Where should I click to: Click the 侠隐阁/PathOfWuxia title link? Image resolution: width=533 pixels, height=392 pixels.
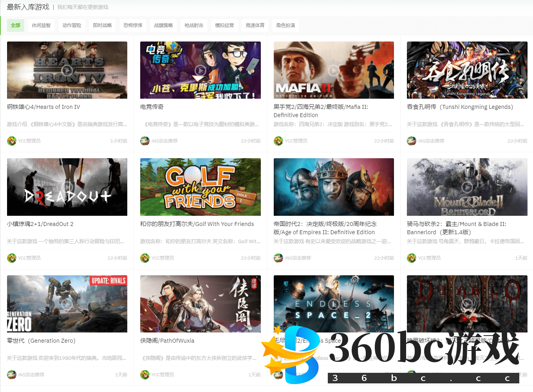tap(167, 341)
